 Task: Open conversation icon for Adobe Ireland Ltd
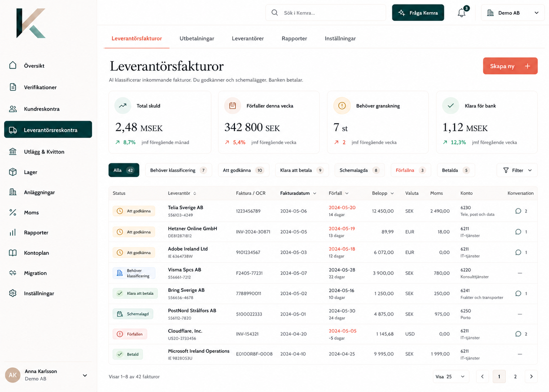tap(518, 253)
